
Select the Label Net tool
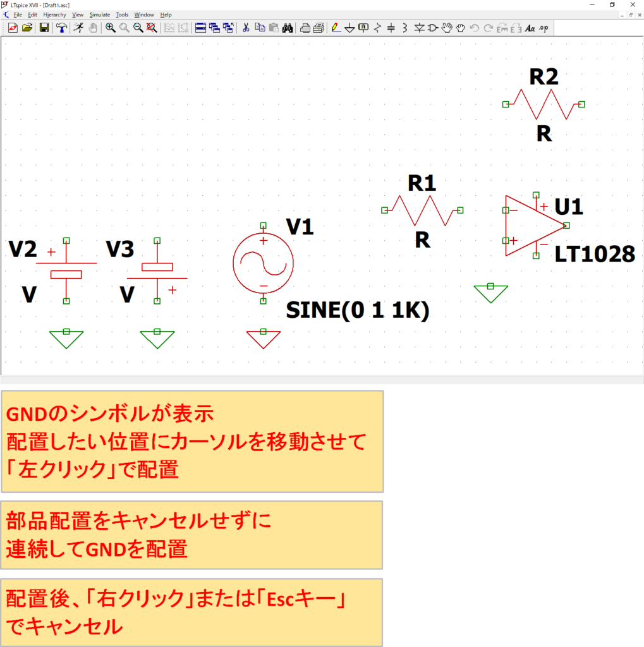(363, 28)
